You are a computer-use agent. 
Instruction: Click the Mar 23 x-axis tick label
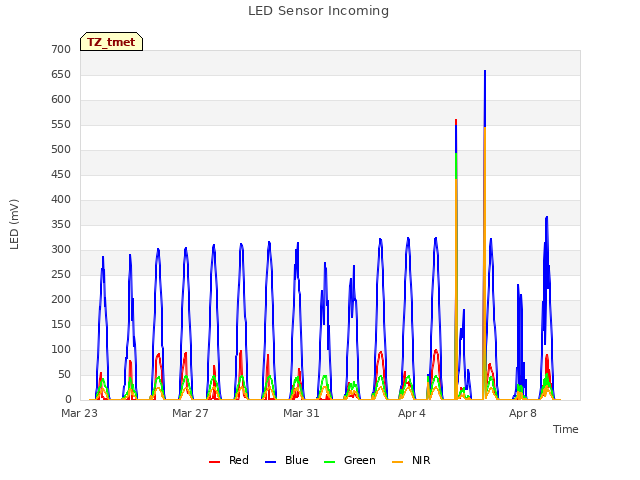(80, 413)
